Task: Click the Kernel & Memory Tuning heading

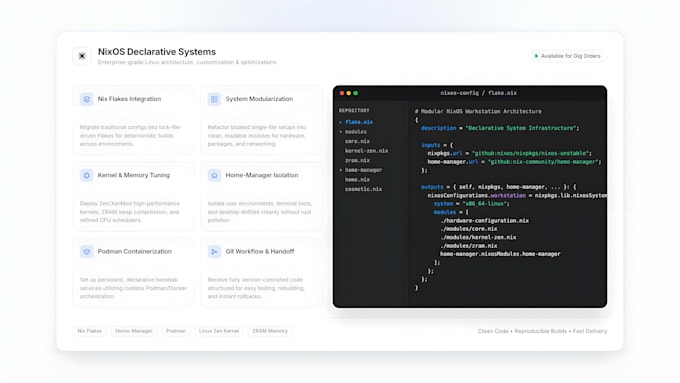Action: pos(134,175)
